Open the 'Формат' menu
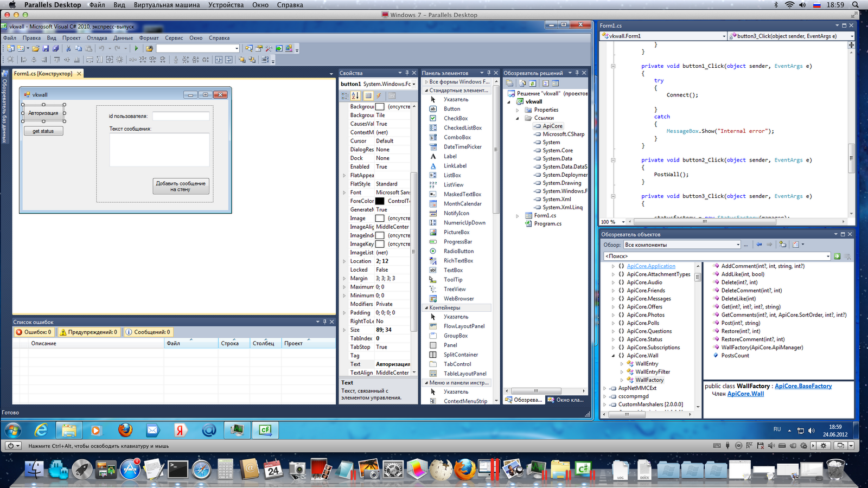 click(149, 38)
